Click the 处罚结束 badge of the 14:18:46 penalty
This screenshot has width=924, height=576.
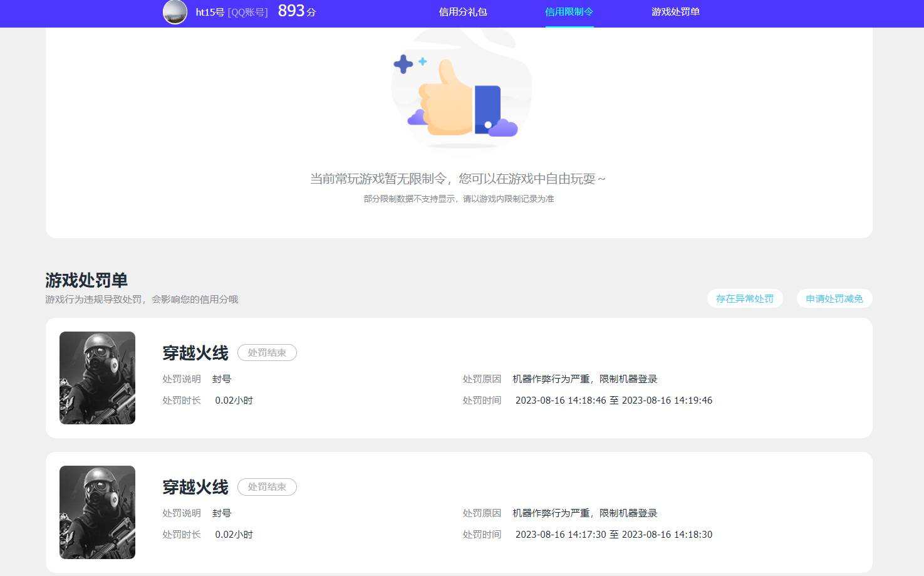[267, 353]
